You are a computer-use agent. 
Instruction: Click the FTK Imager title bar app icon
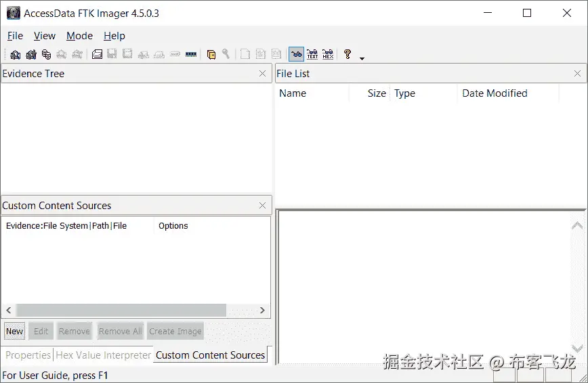point(13,13)
